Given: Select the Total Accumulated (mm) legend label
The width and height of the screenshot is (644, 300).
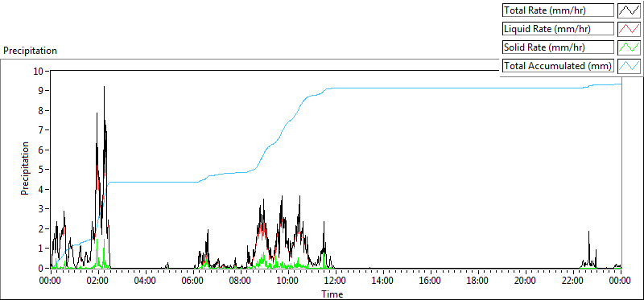Looking at the screenshot, I should click(558, 66).
